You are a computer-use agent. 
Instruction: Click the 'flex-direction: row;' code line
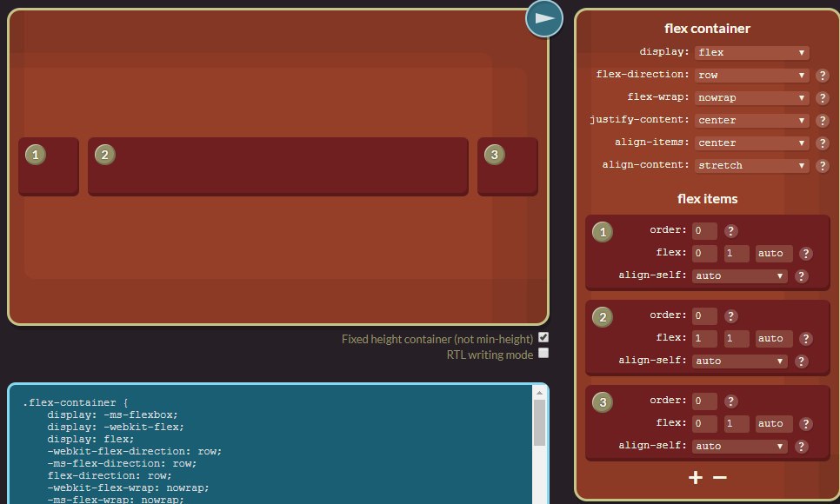coord(110,475)
